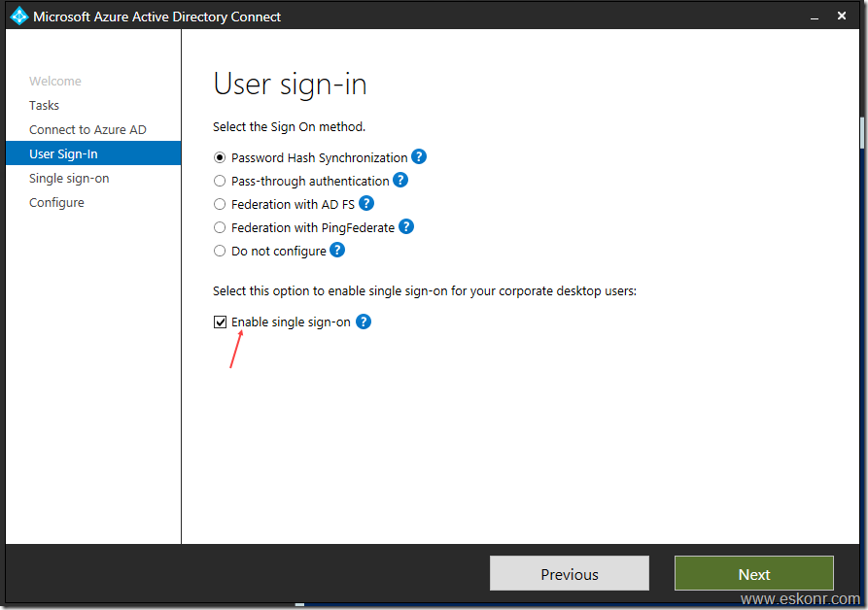The image size is (868, 610).
Task: Toggle Enable single sign-on checkbox
Action: 220,322
